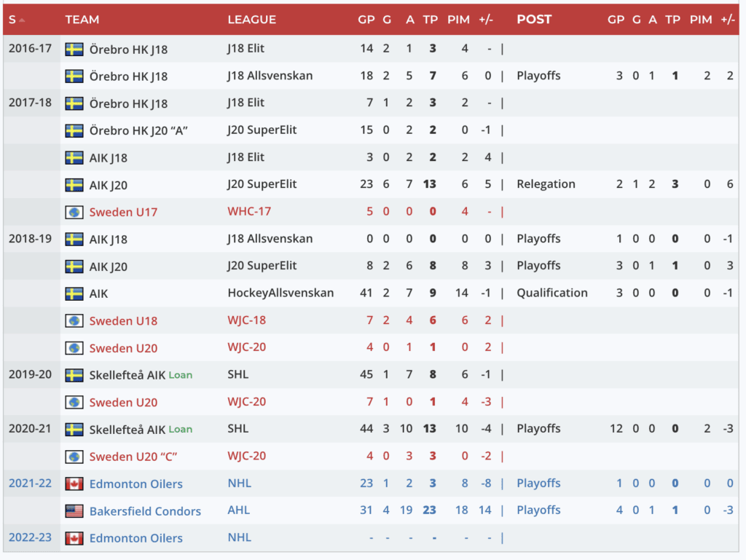
Task: Click the LEAGUE column header
Action: pyautogui.click(x=251, y=20)
